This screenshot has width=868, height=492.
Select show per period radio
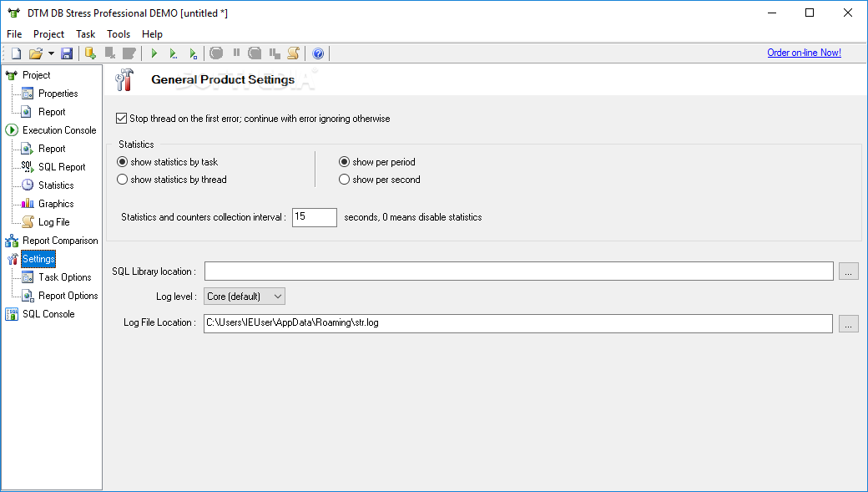345,162
